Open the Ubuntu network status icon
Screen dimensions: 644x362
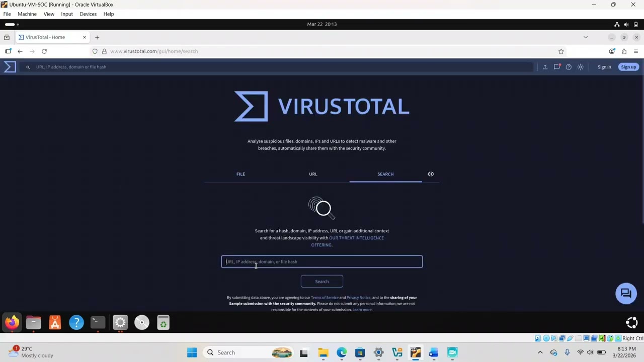point(617,24)
